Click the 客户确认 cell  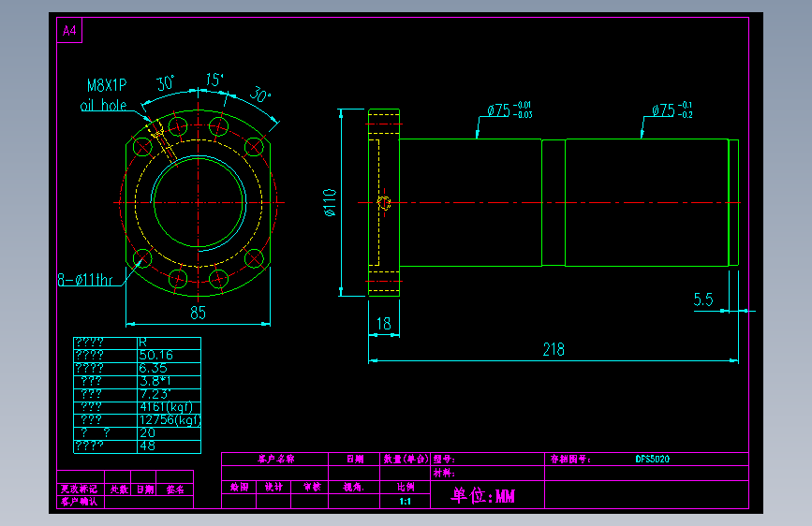pos(79,502)
